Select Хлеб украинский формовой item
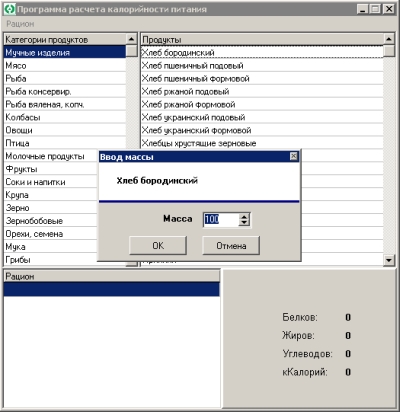400x412 pixels. [x=262, y=130]
